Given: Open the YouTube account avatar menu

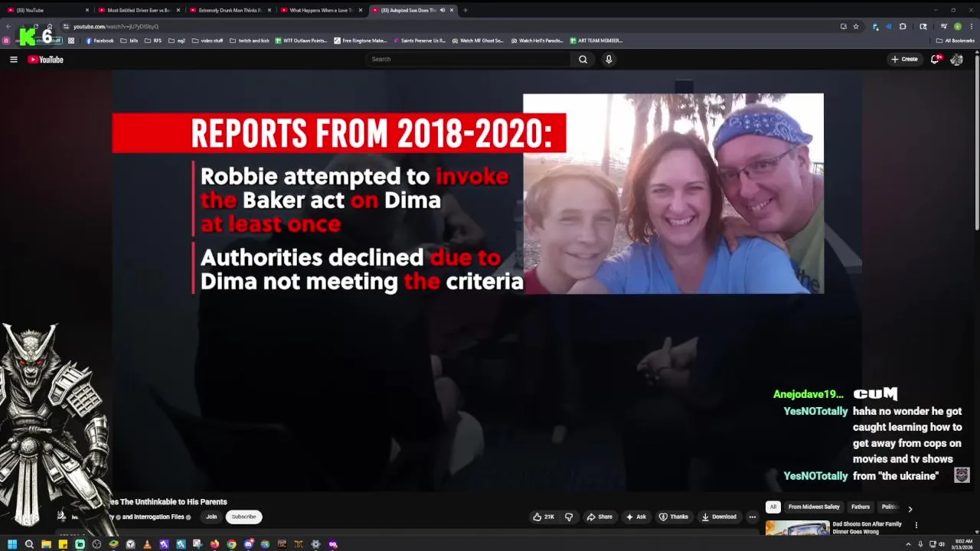Looking at the screenshot, I should 956,59.
